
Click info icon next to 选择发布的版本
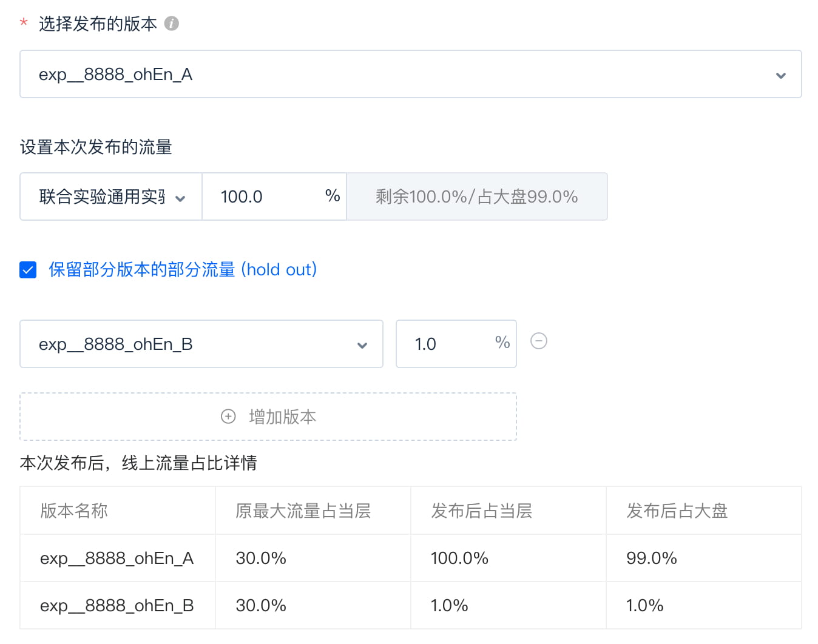(x=172, y=24)
